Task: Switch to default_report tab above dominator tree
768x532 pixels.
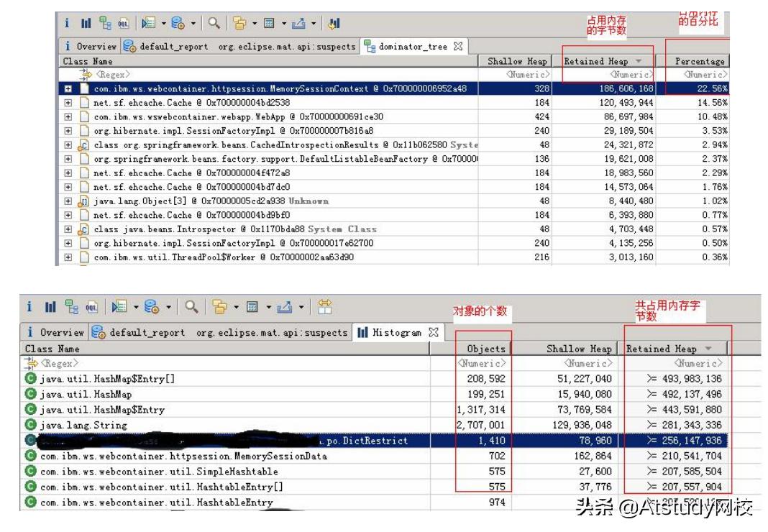Action: point(166,47)
